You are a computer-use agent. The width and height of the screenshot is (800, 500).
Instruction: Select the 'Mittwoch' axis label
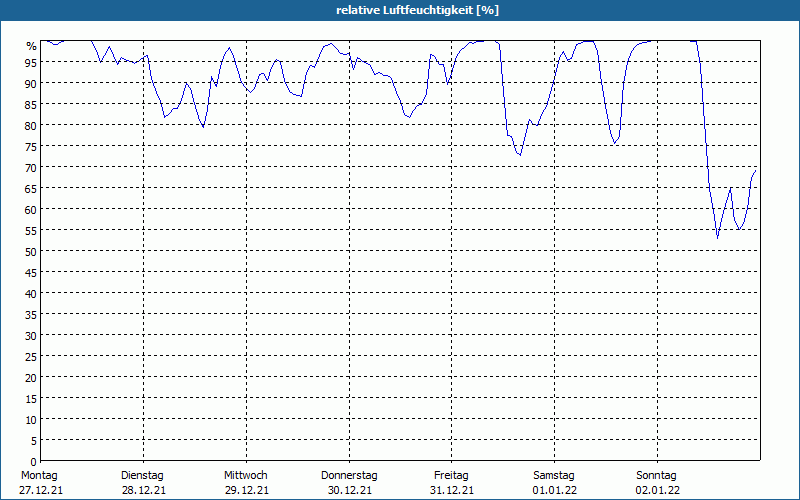pos(245,475)
